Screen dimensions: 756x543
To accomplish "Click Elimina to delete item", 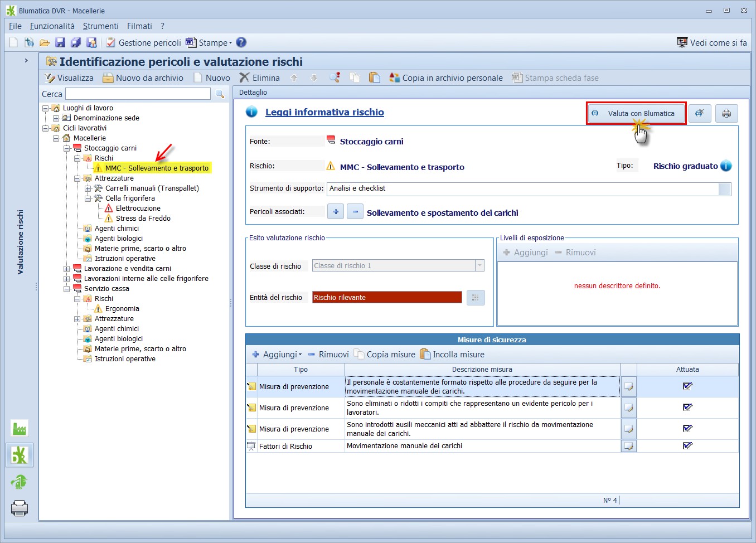I will [x=260, y=78].
